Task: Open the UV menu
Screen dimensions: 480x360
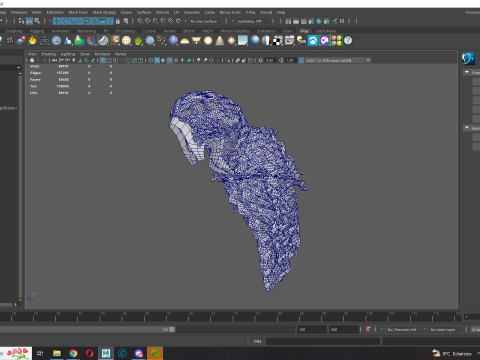Action: click(176, 12)
